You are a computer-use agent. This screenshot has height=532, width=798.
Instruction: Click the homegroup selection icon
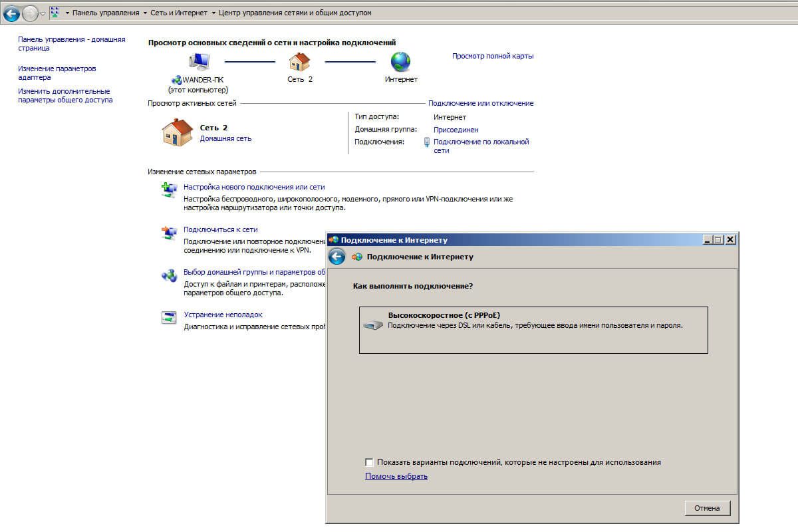(x=169, y=275)
